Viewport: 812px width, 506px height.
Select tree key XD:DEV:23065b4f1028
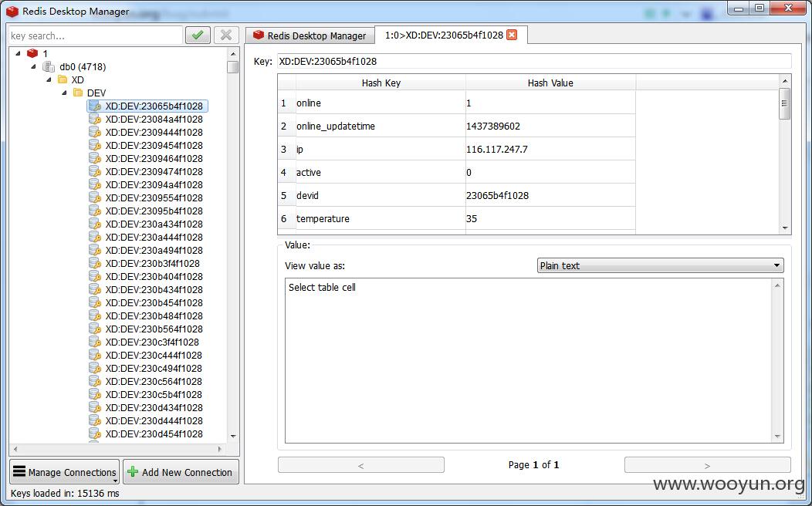point(147,106)
